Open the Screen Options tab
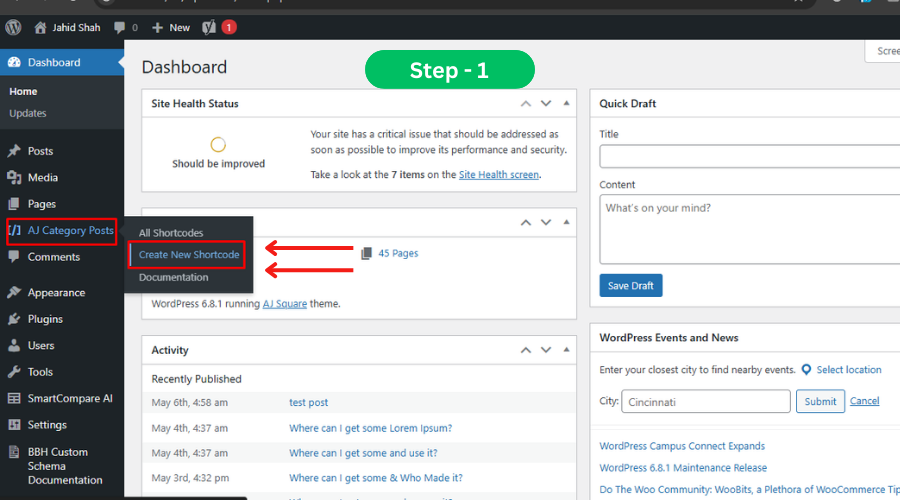Viewport: 900px width, 500px height. [x=883, y=51]
